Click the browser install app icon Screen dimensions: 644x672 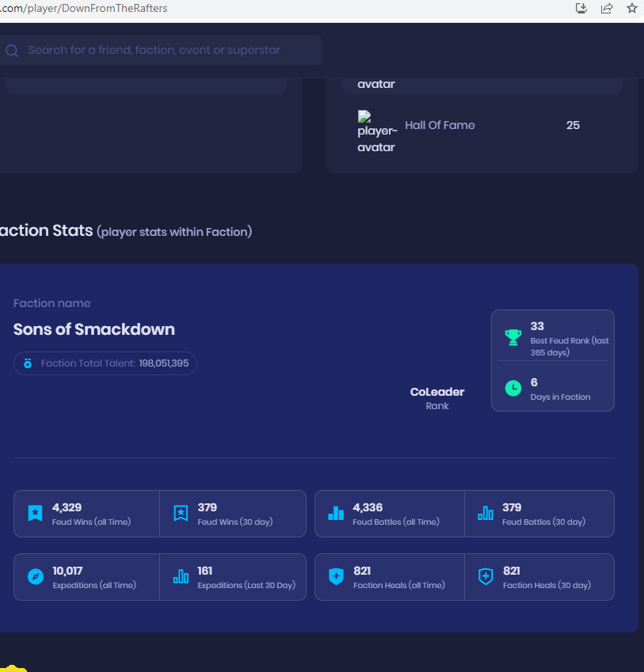(581, 8)
